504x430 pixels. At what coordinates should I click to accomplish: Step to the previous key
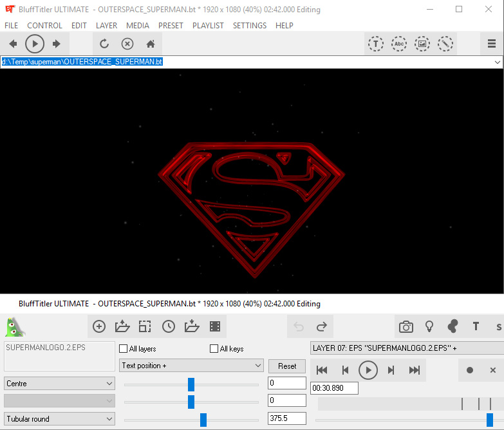click(x=345, y=370)
